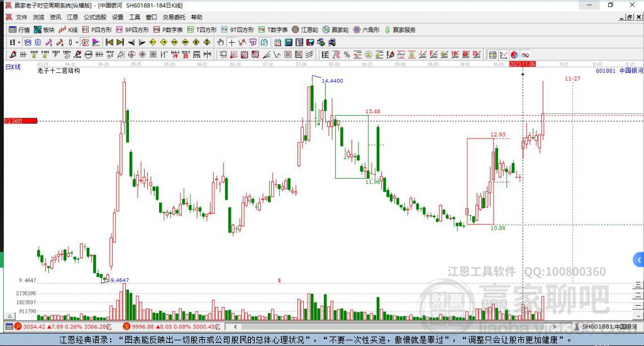This screenshot has height=346, width=644.
Task: Switch to K线 candlestick chart
Action: point(68,30)
